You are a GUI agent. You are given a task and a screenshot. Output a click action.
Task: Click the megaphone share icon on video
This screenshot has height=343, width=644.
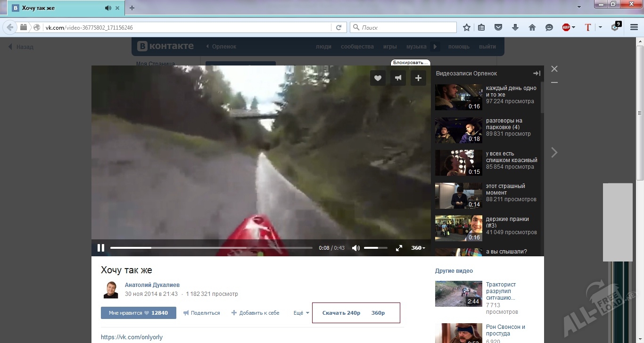[398, 78]
